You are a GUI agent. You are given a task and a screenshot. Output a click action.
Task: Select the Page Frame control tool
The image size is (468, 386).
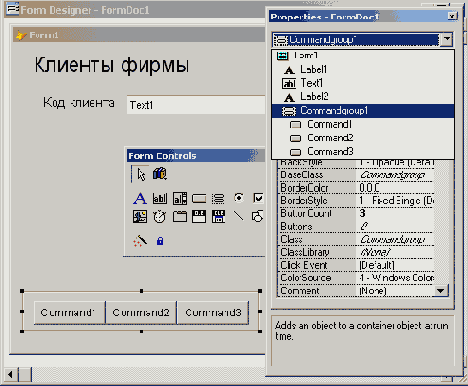[x=180, y=217]
